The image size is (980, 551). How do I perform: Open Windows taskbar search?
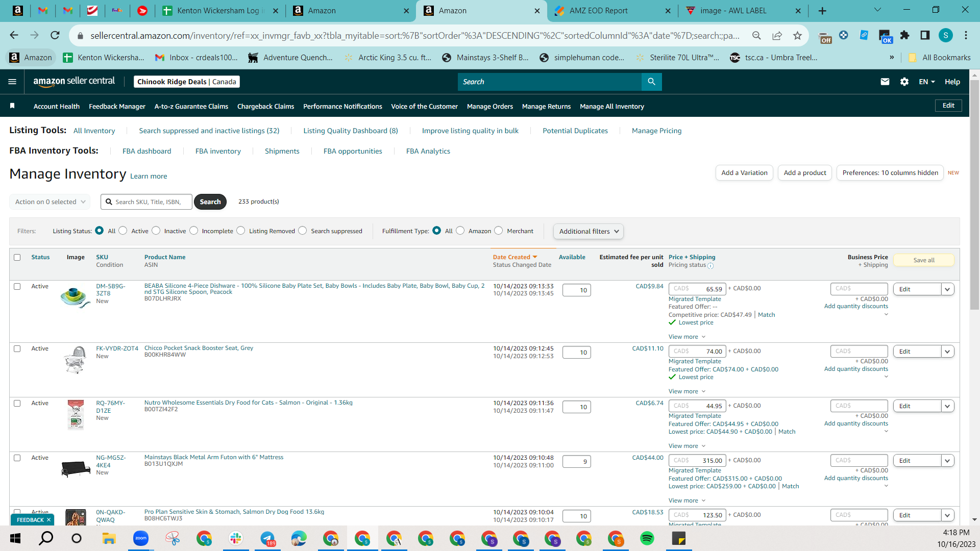46,538
